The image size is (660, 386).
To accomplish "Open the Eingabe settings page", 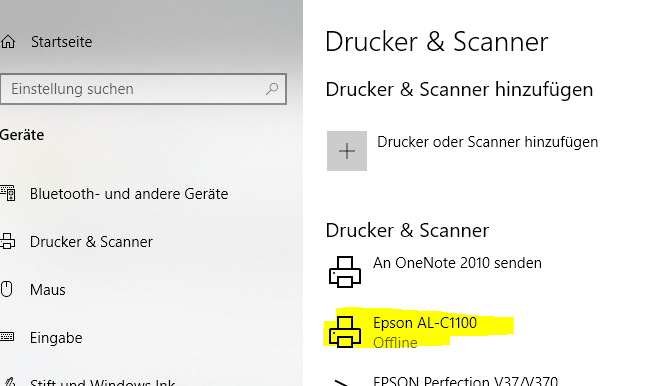I will click(x=56, y=338).
